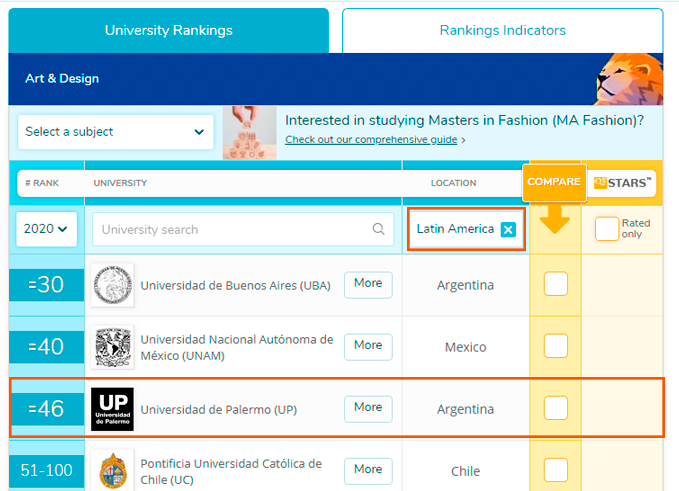Screen dimensions: 679x491
Task: Click the =46 rank cell
Action: point(46,409)
